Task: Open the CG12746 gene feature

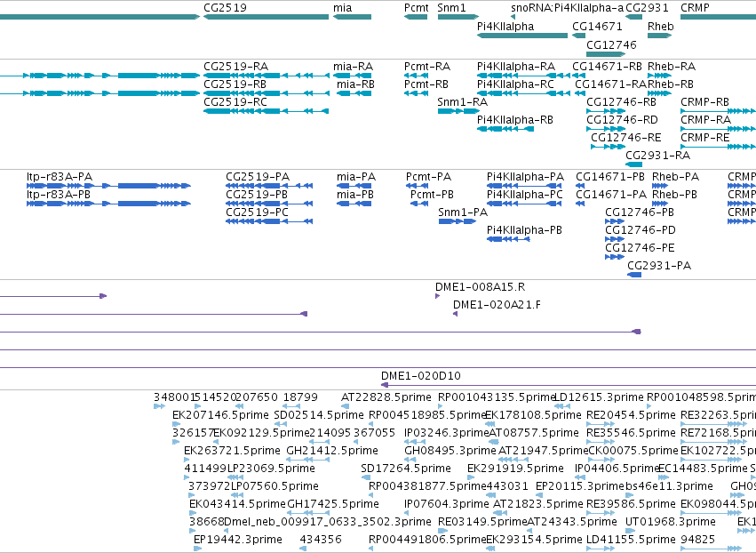Action: 606,54
